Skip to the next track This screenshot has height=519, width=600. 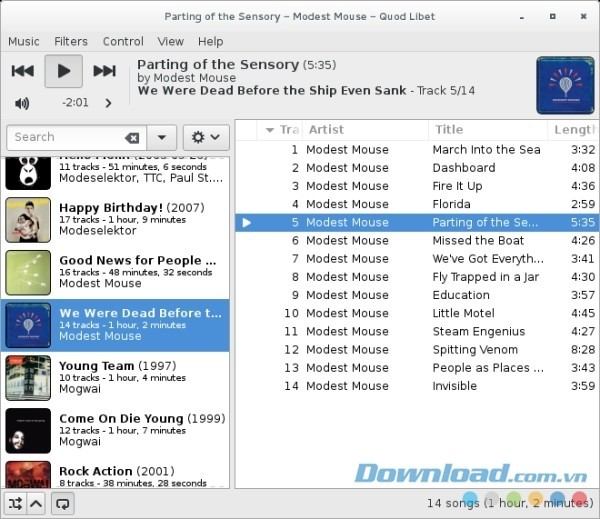click(104, 70)
